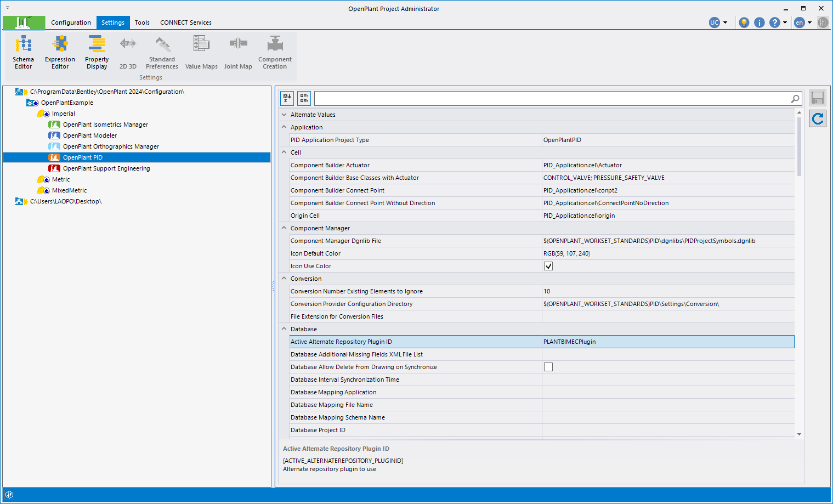Open the Schema Editor tool
The height and width of the screenshot is (504, 833).
click(x=23, y=52)
